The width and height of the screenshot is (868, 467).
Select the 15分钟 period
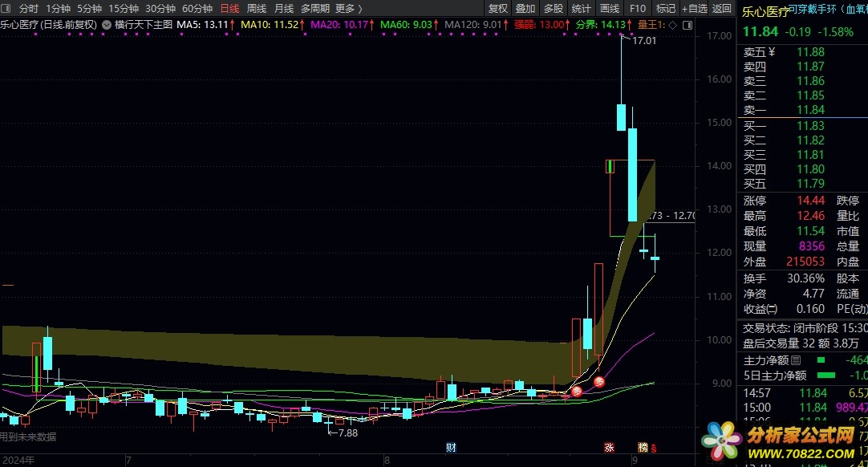pyautogui.click(x=123, y=8)
